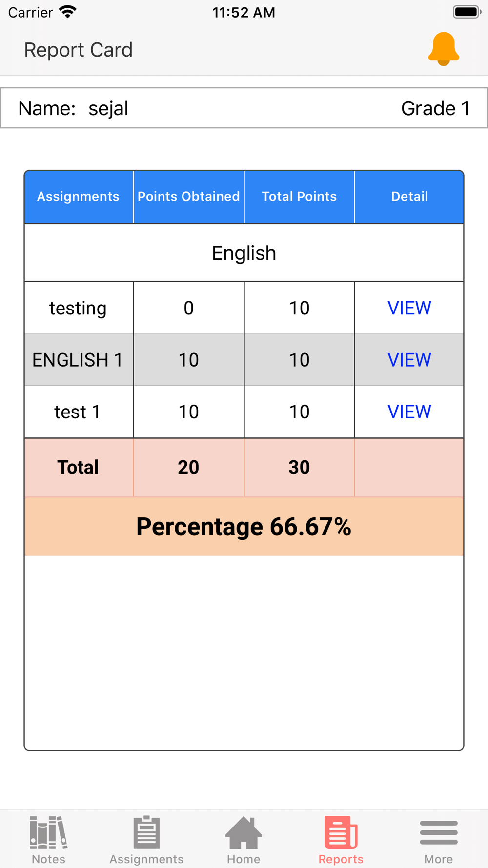Select the English subject row
Screen dimensions: 488x868
[x=244, y=253]
